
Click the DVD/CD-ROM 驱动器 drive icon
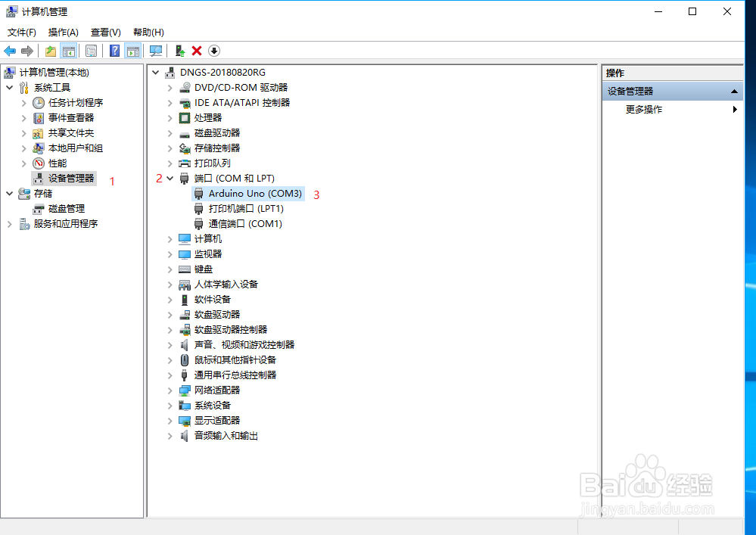pos(185,88)
